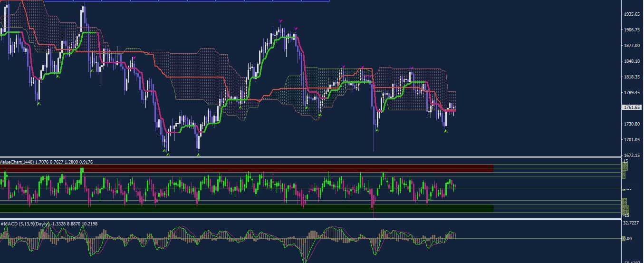Click the 1818.35 price scale label
The image size is (644, 263).
tap(632, 77)
